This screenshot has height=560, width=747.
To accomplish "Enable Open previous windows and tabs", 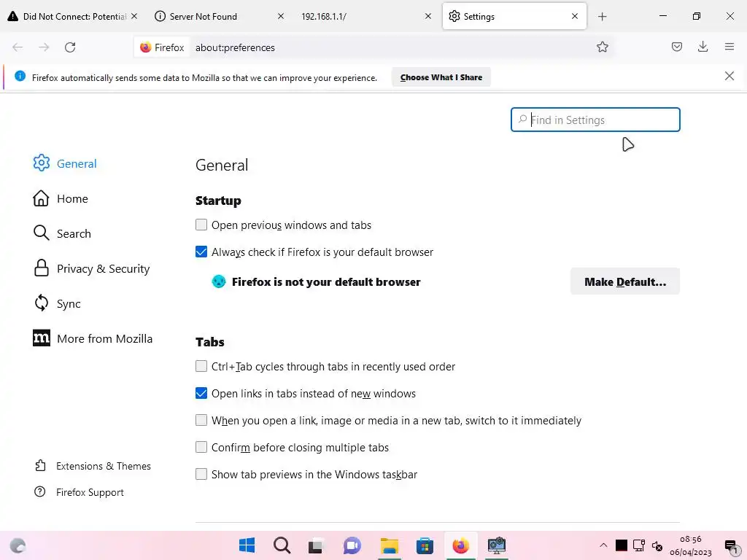I will [x=201, y=225].
